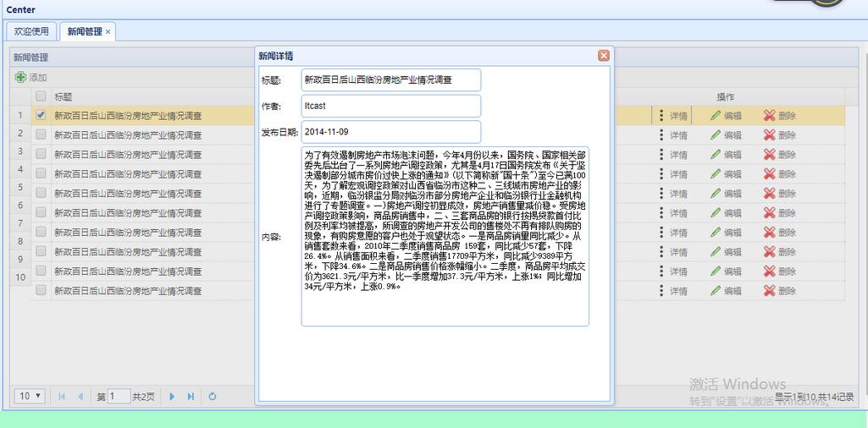Switch to the 欢迎使用 tab
Viewport: 868px width, 428px height.
pos(31,31)
